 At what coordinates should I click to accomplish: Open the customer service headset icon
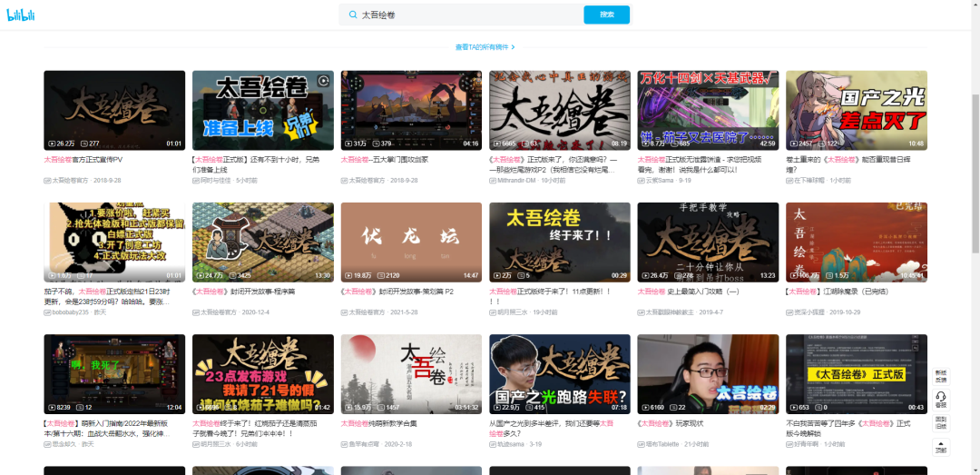pyautogui.click(x=940, y=396)
